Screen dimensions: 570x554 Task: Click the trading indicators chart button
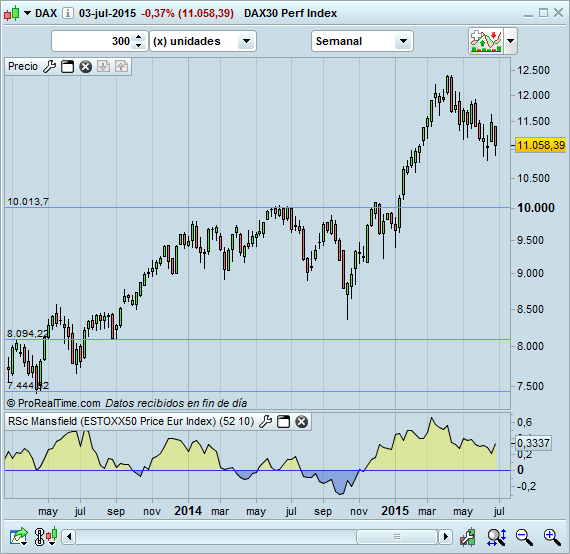486,41
